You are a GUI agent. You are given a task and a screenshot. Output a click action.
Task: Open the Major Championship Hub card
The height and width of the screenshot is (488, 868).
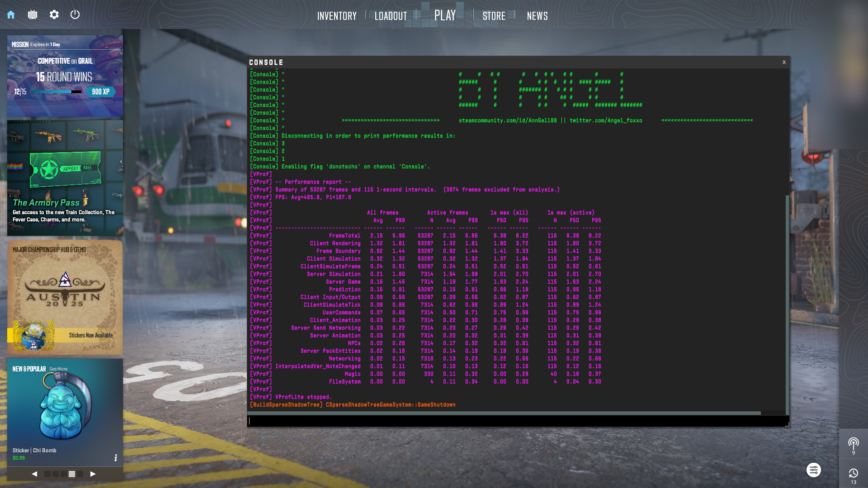pyautogui.click(x=65, y=297)
